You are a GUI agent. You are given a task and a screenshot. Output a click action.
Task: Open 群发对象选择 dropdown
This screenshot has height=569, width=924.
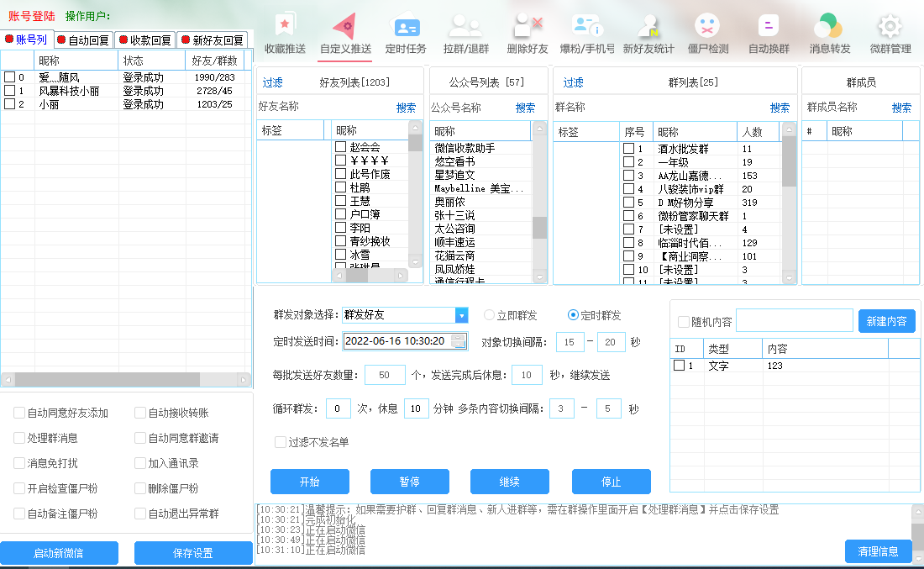click(461, 315)
